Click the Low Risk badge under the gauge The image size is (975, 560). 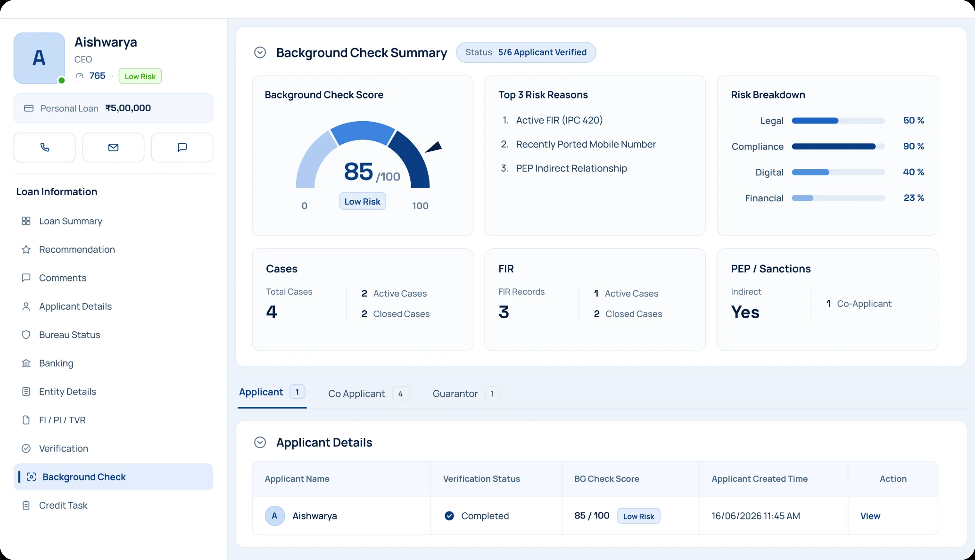point(362,201)
